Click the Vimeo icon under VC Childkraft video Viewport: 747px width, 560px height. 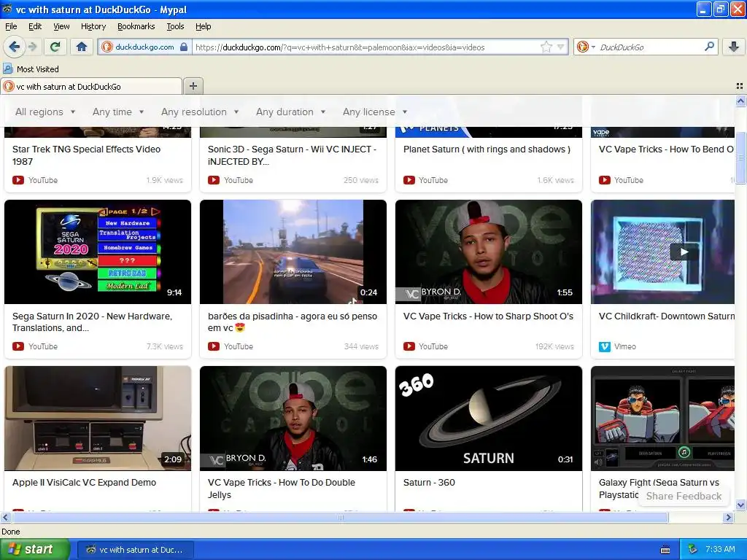coord(605,346)
